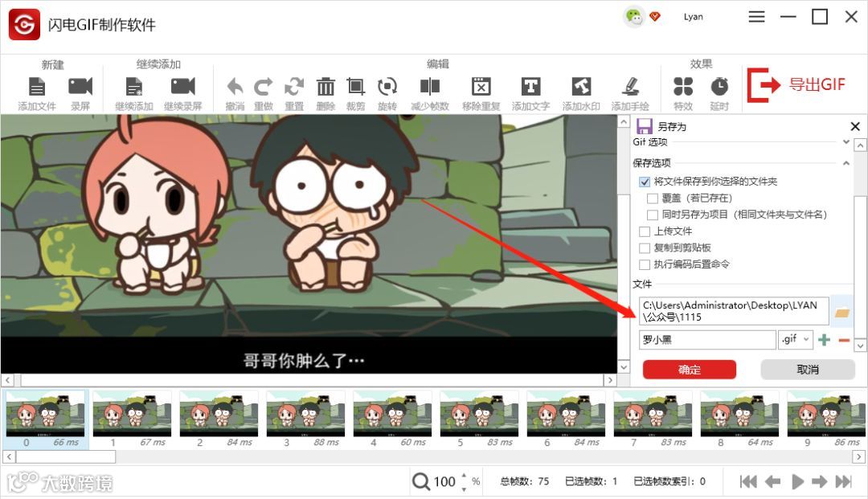This screenshot has height=499, width=868.
Task: Select frame 9 thumbnail (86 ms)
Action: coord(826,419)
